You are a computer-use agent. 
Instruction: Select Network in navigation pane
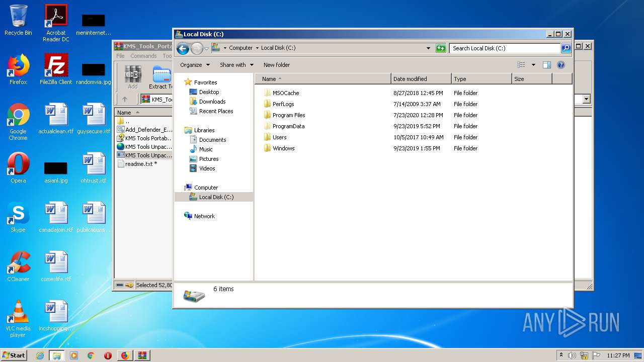tap(200, 216)
